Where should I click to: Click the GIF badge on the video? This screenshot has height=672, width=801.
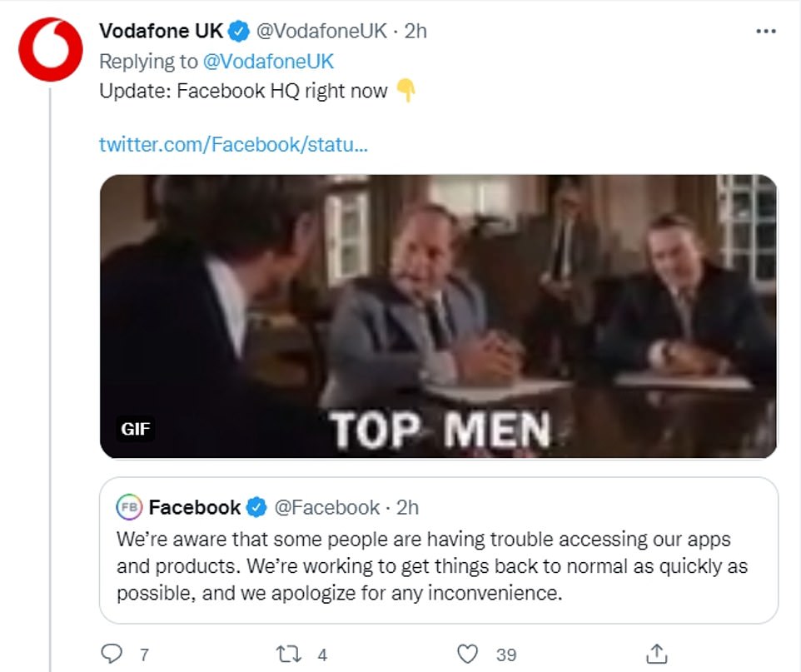tap(134, 430)
